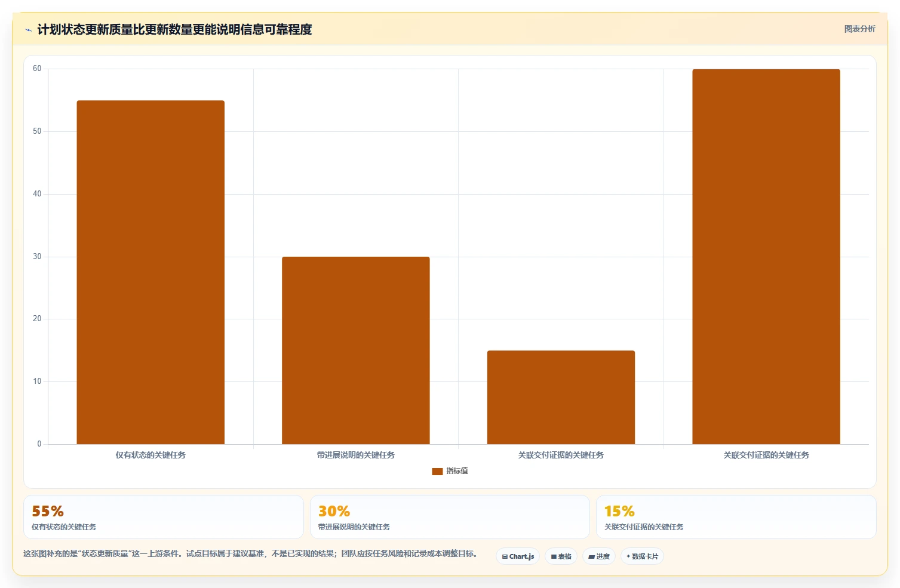
Task: Open the Chart.js tag
Action: coord(518,556)
